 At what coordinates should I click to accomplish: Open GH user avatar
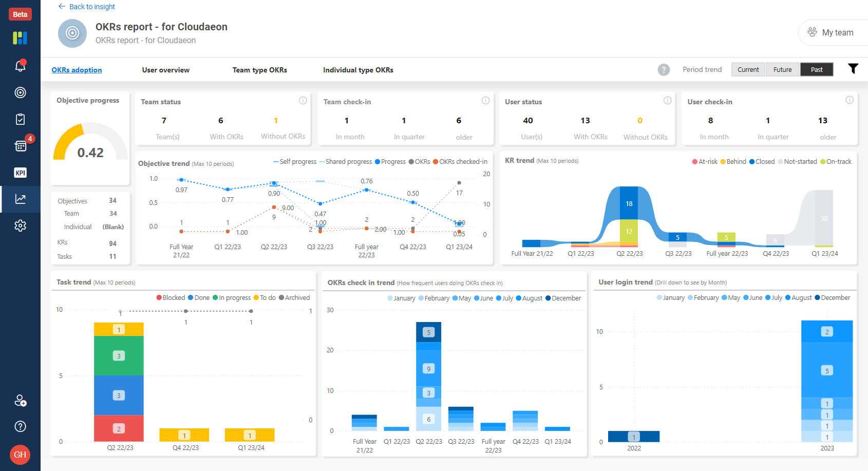(x=20, y=455)
